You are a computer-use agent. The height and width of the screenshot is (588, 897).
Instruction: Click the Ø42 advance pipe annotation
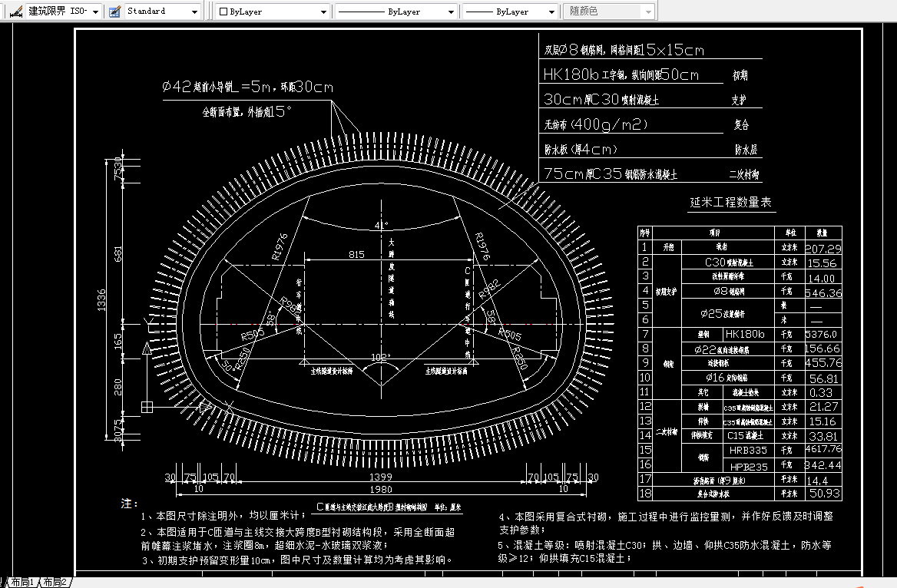[x=247, y=87]
